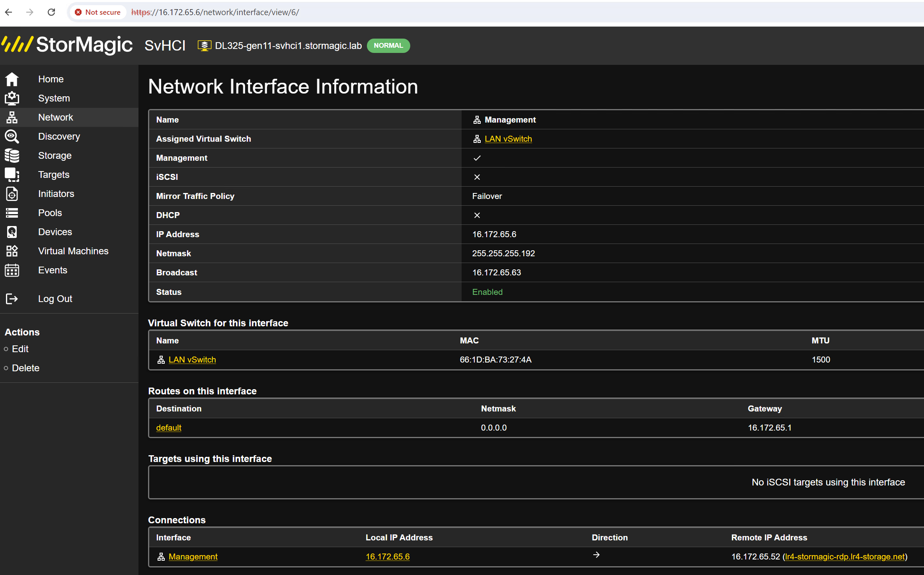Click the Failover mirror traffic policy value
Viewport: 924px width, 575px height.
(487, 196)
